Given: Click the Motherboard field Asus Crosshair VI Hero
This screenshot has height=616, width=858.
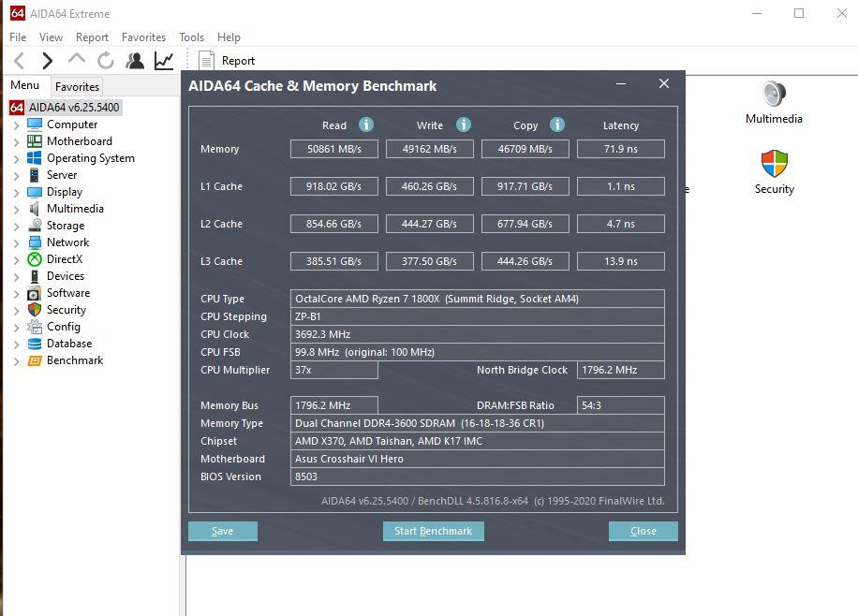Looking at the screenshot, I should coord(477,459).
